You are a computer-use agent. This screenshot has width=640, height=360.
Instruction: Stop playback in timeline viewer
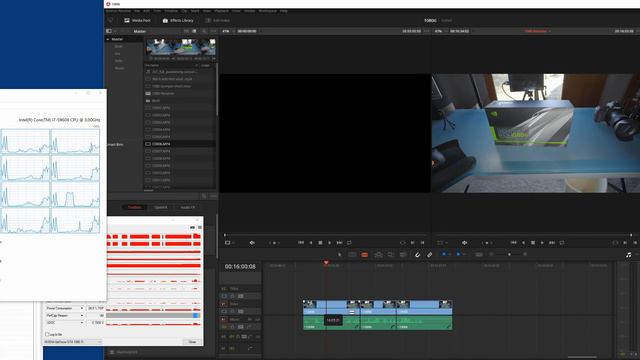click(533, 242)
